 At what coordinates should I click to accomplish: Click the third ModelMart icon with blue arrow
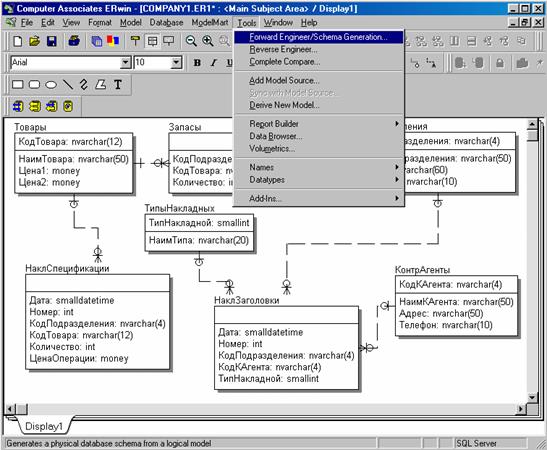pos(51,106)
